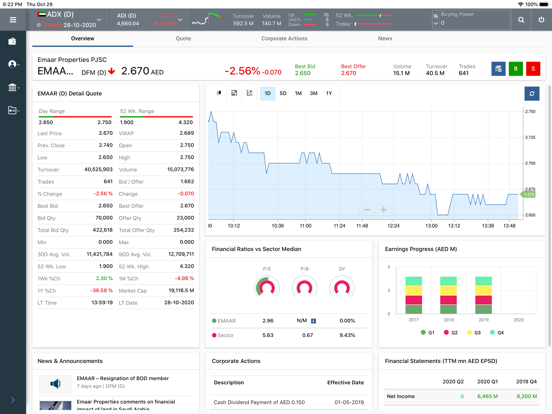Click the Best Offer 2.670 value in header
The width and height of the screenshot is (552, 414).
coord(349,73)
